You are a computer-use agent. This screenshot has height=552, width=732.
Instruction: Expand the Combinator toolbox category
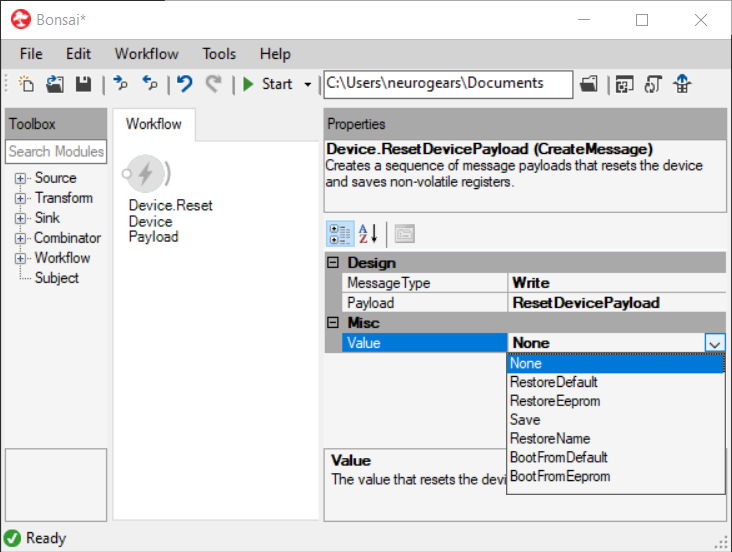coord(20,238)
